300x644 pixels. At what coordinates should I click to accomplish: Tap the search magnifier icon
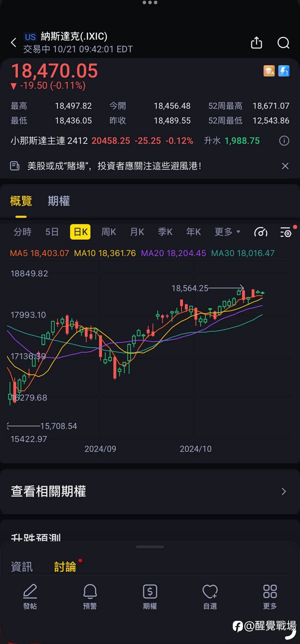coord(283,43)
